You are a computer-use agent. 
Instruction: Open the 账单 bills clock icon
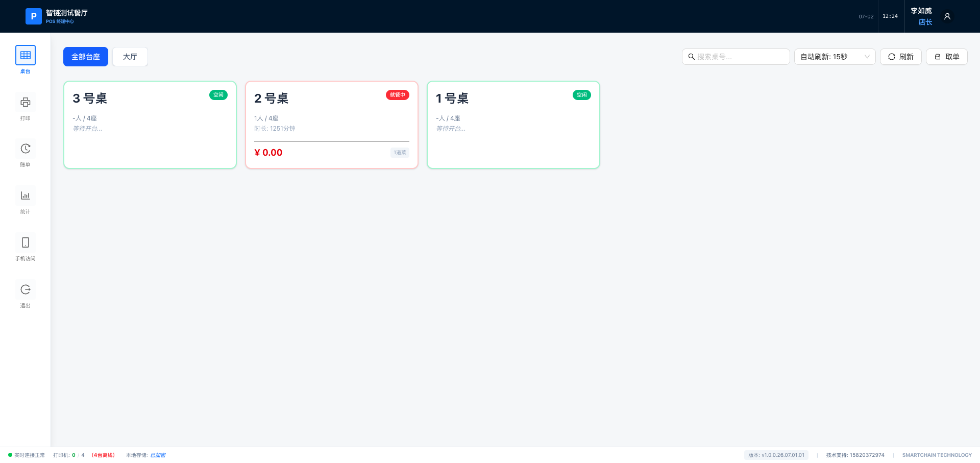25,149
